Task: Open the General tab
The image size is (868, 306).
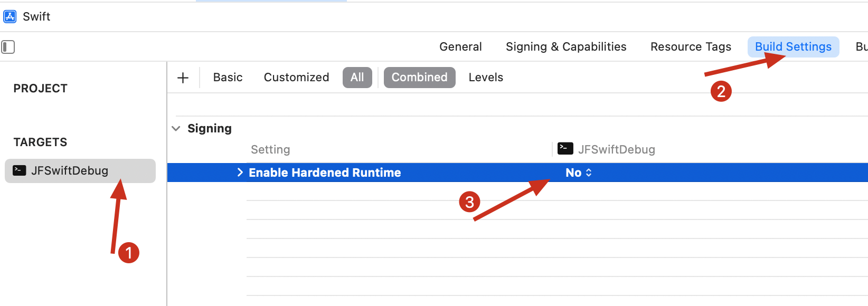Action: [x=460, y=47]
